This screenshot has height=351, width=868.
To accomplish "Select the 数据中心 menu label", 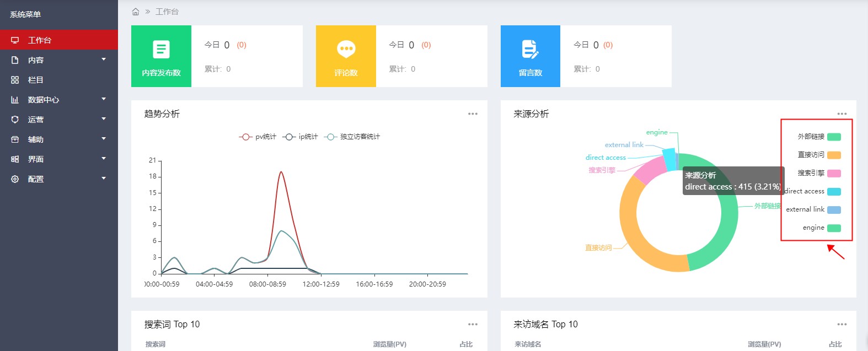I will 44,100.
